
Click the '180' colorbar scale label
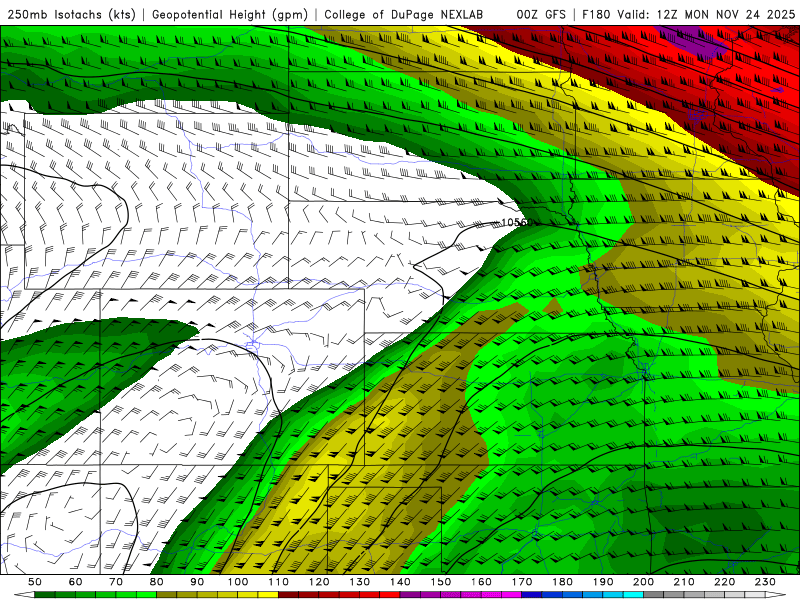point(562,582)
